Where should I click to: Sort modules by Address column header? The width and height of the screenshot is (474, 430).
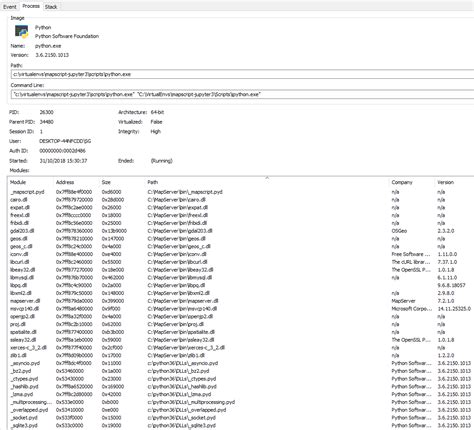[65, 182]
